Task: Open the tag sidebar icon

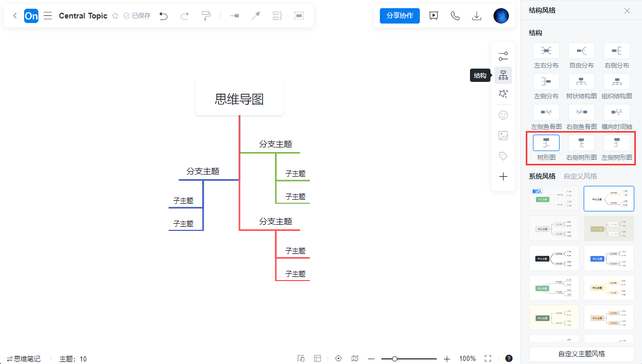Action: [x=503, y=156]
